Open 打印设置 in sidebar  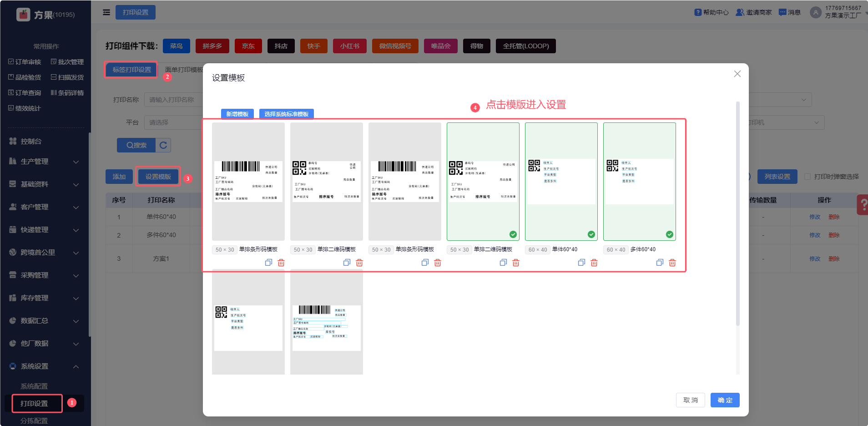pos(34,404)
